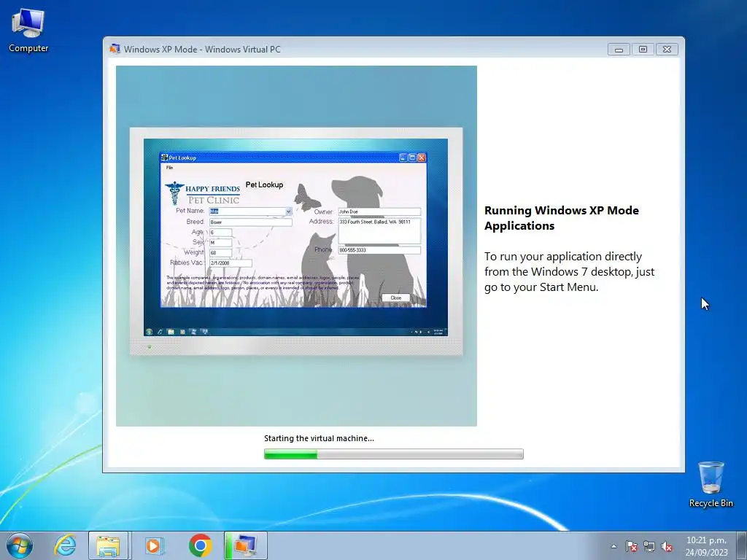Launch Internet Explorer from the taskbar
The width and height of the screenshot is (747, 560).
coord(65,545)
